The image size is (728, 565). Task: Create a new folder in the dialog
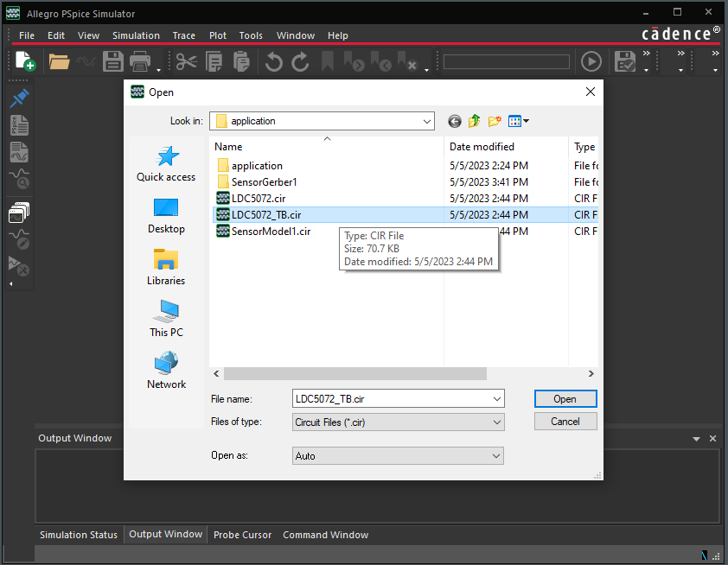pyautogui.click(x=494, y=121)
